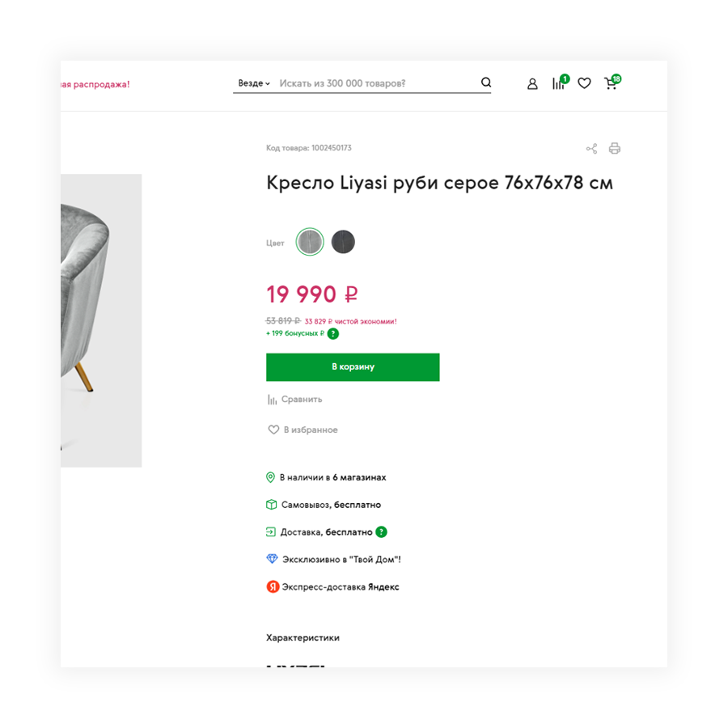Select the dark grey color swatch

click(x=343, y=242)
